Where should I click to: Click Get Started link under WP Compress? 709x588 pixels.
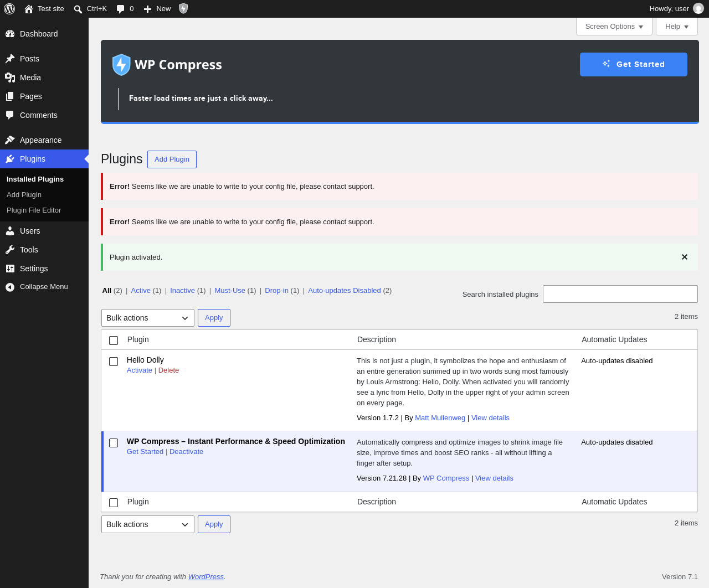pos(145,452)
